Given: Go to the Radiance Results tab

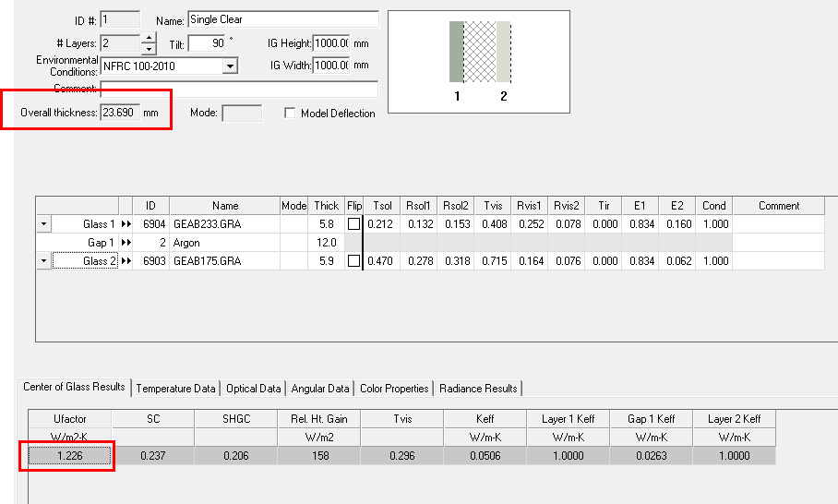Looking at the screenshot, I should point(477,389).
